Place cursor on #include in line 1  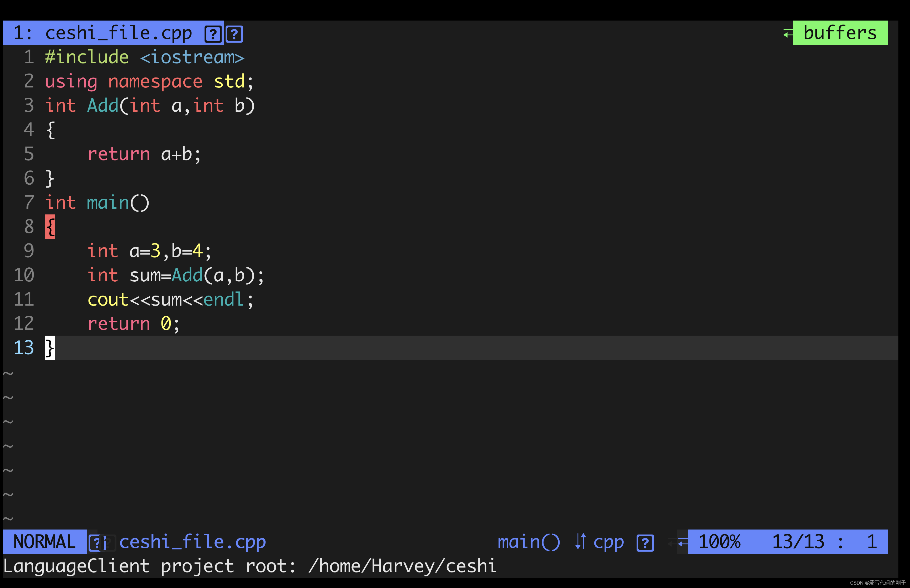(87, 57)
